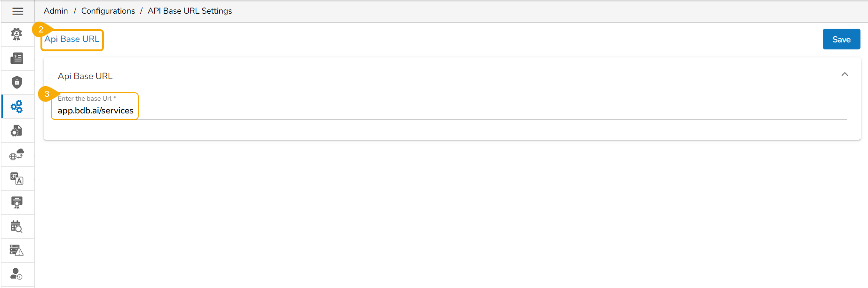Viewport: 868px width, 288px height.
Task: Collapse the Api Base URL panel
Action: click(844, 74)
